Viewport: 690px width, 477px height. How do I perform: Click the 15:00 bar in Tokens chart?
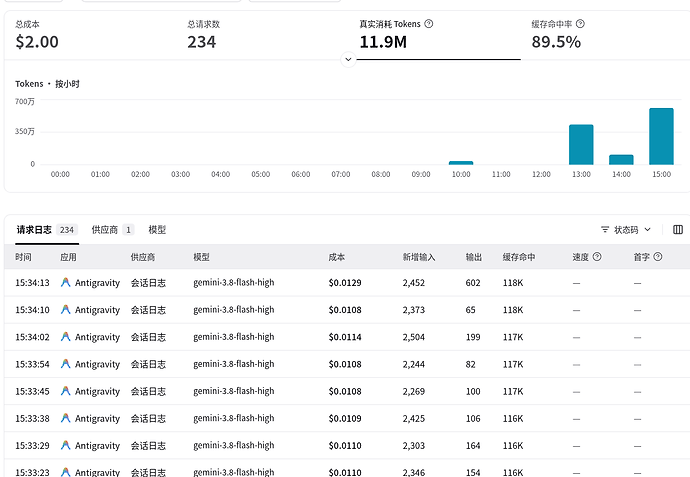[x=661, y=136]
